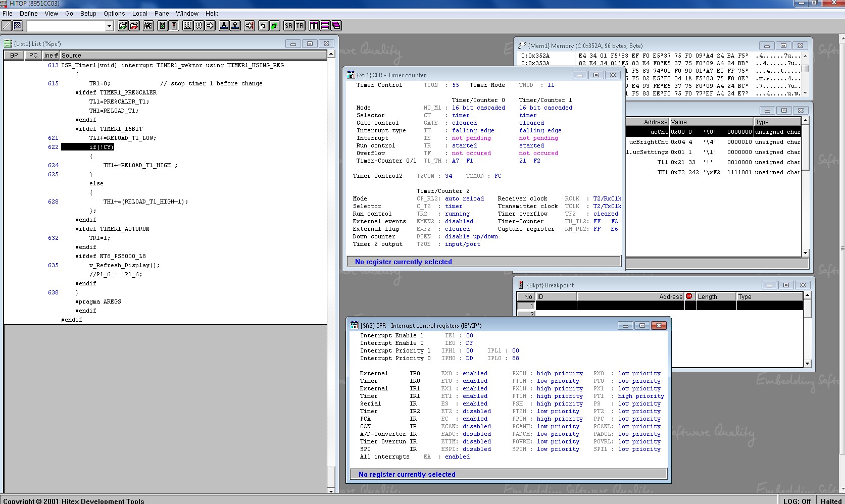845x504 pixels.
Task: Click the TR toolbar button
Action: click(300, 26)
